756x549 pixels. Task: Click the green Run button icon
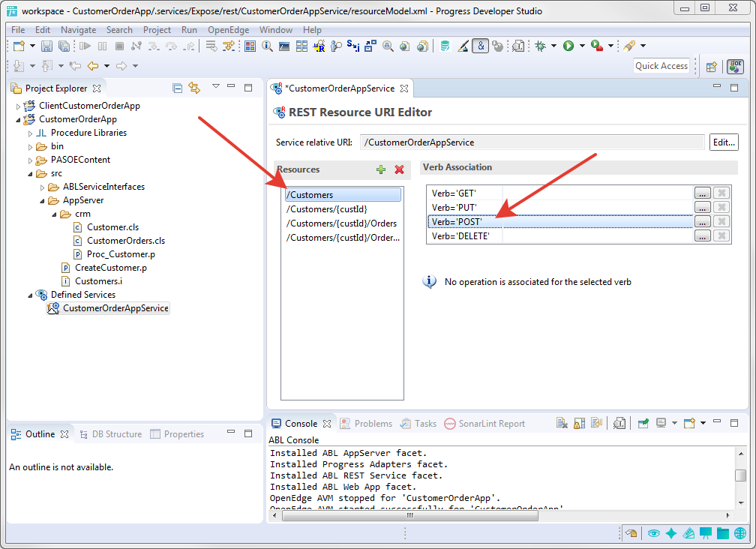click(569, 46)
